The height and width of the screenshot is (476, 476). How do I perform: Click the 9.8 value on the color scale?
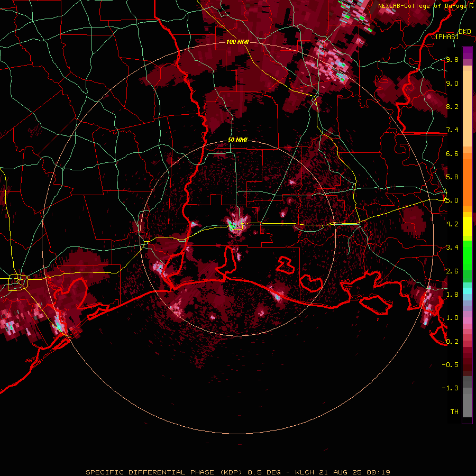[x=452, y=59]
